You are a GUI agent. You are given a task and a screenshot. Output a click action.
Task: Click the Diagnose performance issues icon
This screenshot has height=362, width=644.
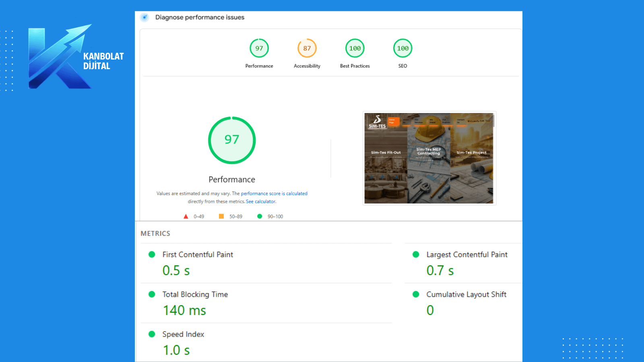(144, 17)
